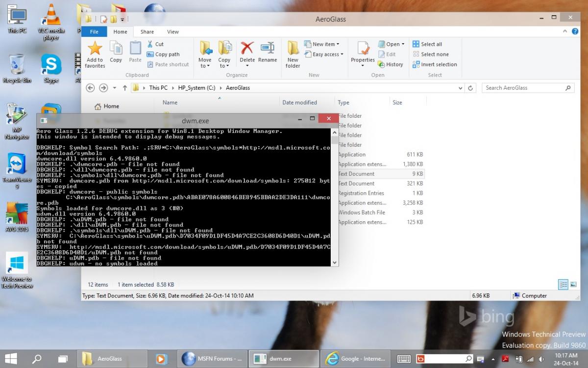
Task: Select VLC media player desktop icon
Action: pos(51,22)
